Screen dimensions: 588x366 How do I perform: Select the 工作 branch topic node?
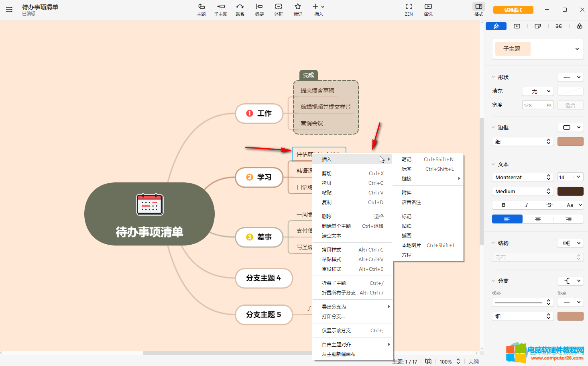tap(259, 113)
